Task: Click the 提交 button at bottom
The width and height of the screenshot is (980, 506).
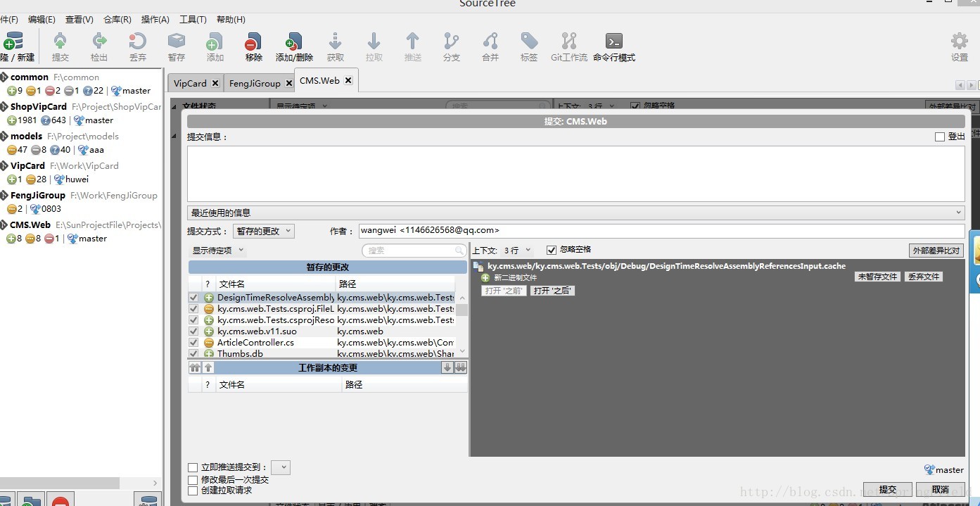Action: pyautogui.click(x=888, y=489)
